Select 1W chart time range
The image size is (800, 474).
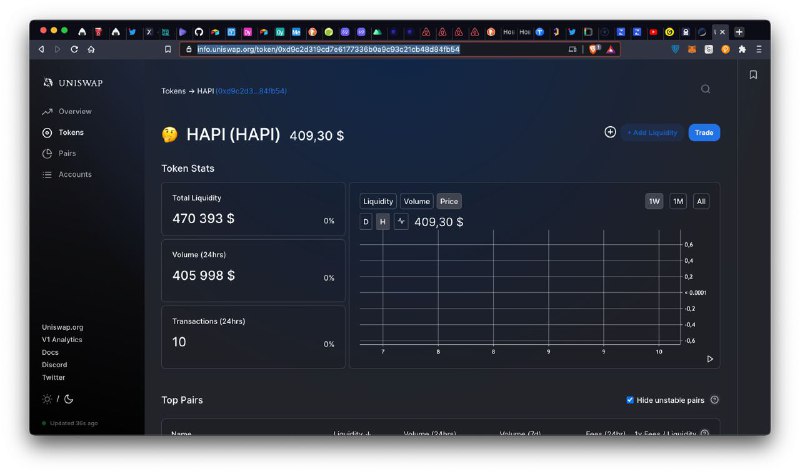point(654,202)
